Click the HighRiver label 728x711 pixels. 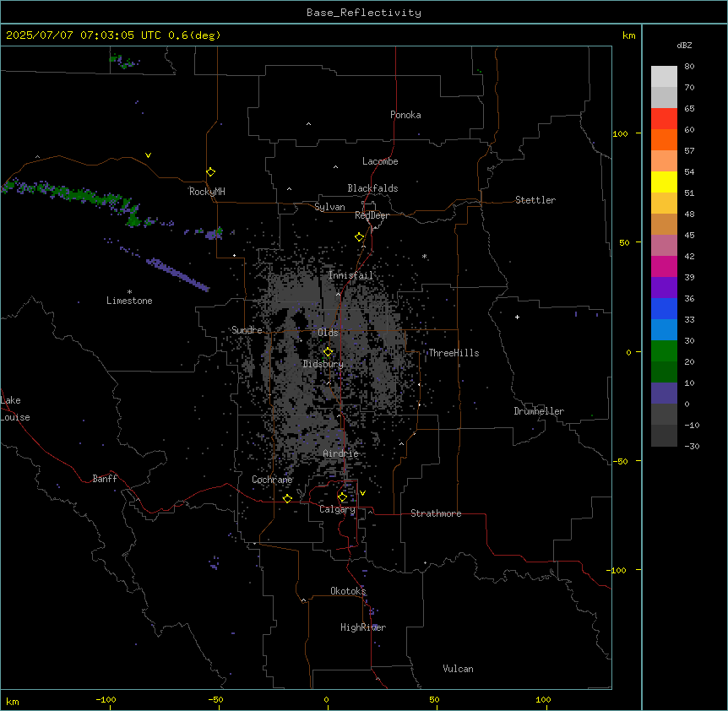pos(363,627)
